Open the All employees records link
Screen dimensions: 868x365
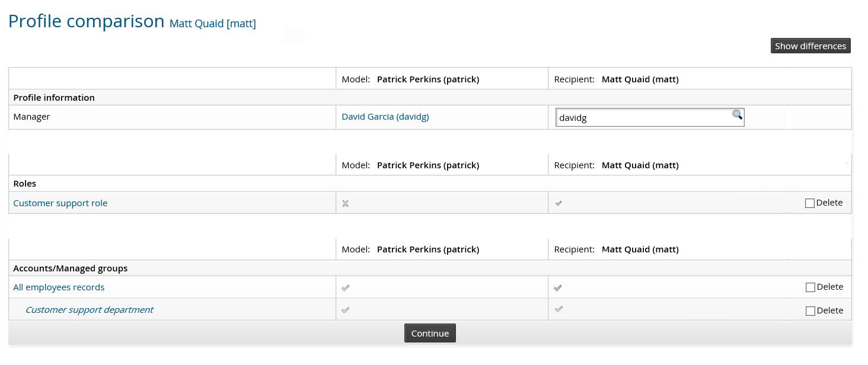coord(59,287)
